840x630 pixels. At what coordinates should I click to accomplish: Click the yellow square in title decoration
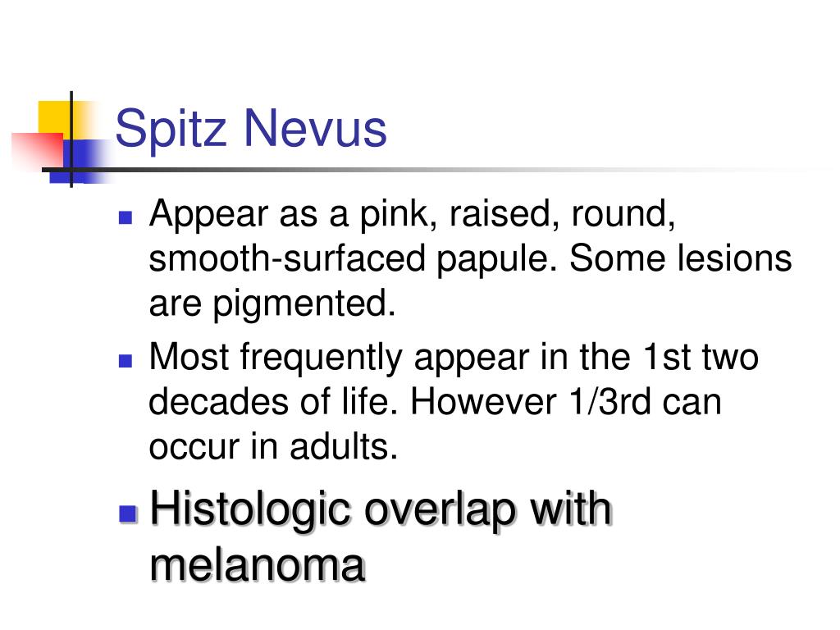click(53, 117)
